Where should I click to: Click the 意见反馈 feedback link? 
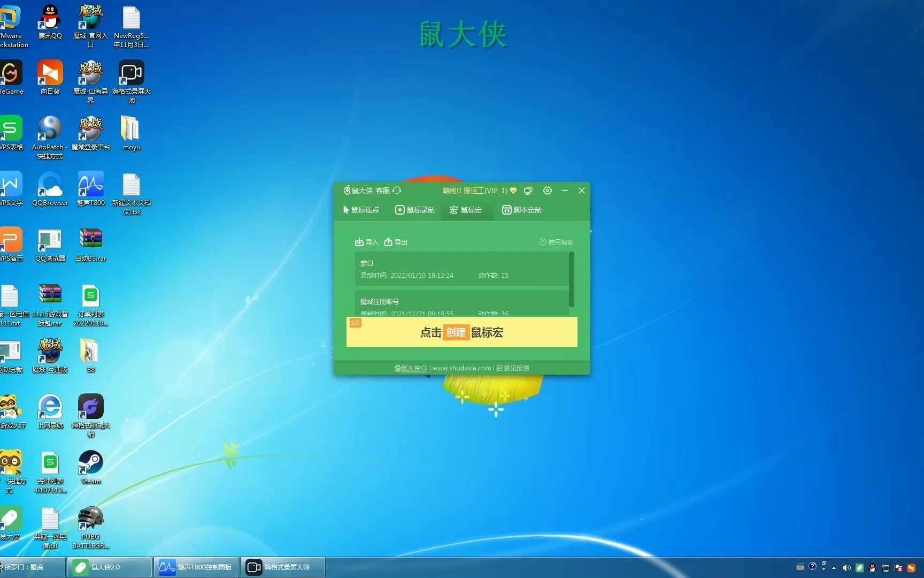pyautogui.click(x=513, y=368)
